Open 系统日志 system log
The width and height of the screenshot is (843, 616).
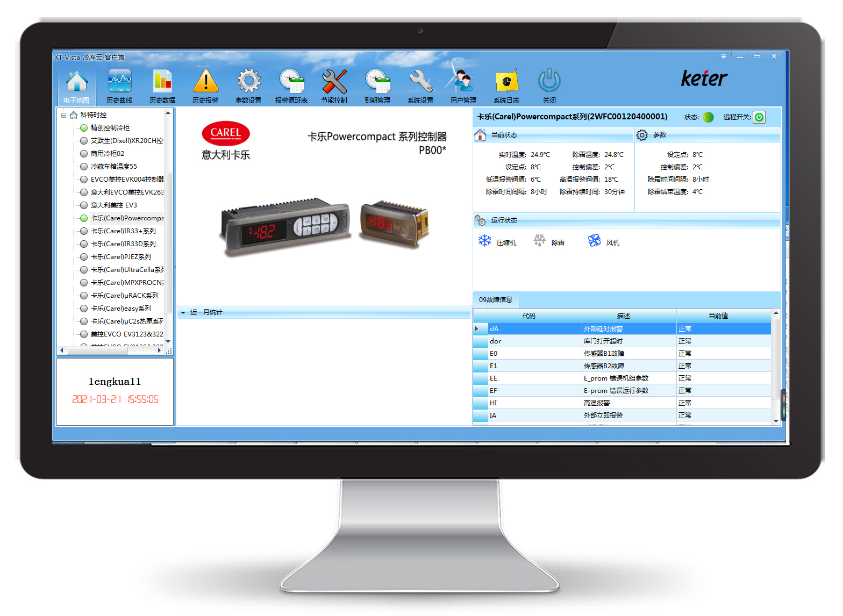click(506, 86)
